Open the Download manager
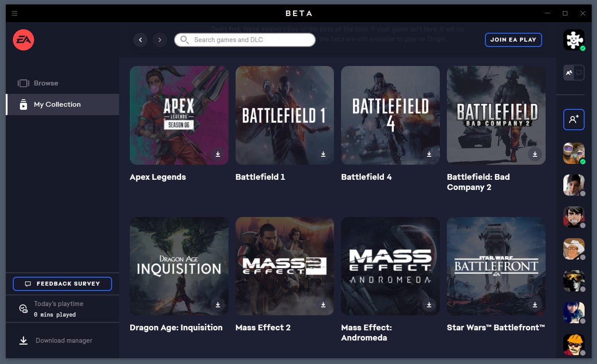Screen dimensions: 597x364 click(x=64, y=341)
